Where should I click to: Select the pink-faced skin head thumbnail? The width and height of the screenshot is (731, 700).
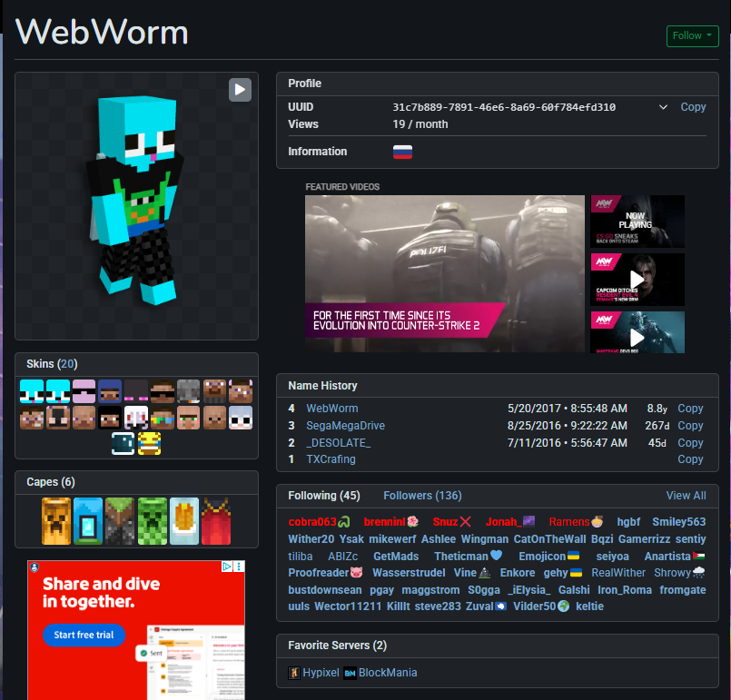pos(84,391)
